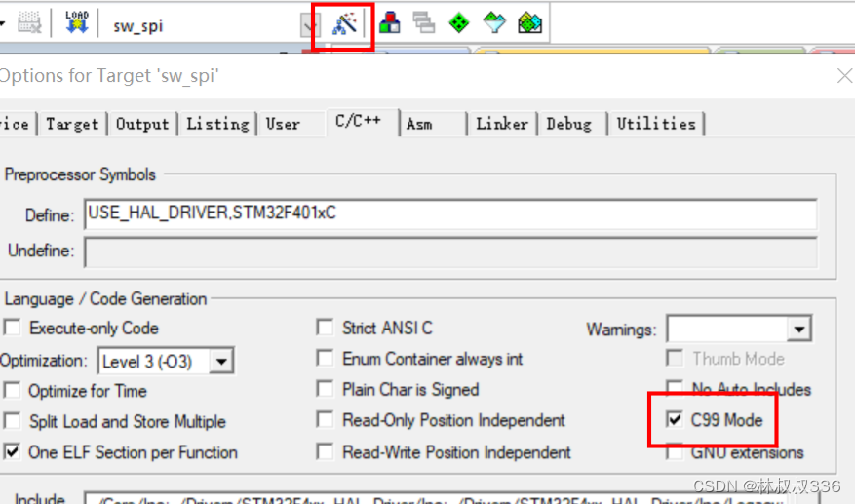Open the Pack Installer icon
The height and width of the screenshot is (504, 855).
point(529,23)
